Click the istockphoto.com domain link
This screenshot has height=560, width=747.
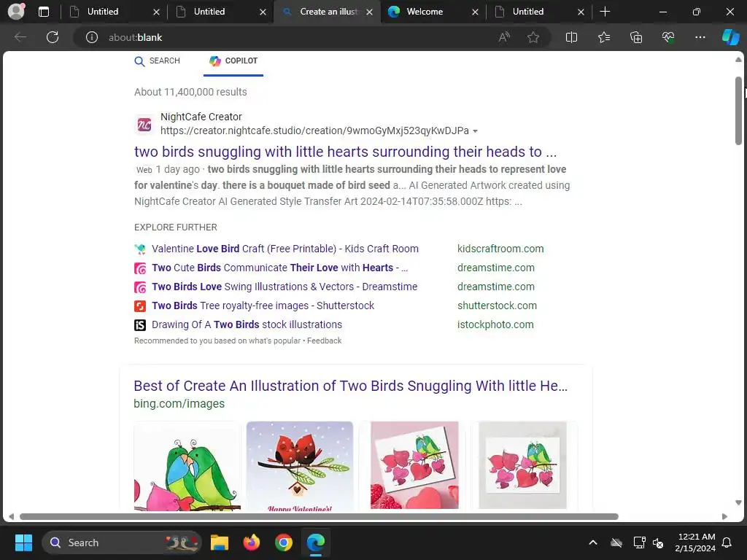[x=495, y=324]
